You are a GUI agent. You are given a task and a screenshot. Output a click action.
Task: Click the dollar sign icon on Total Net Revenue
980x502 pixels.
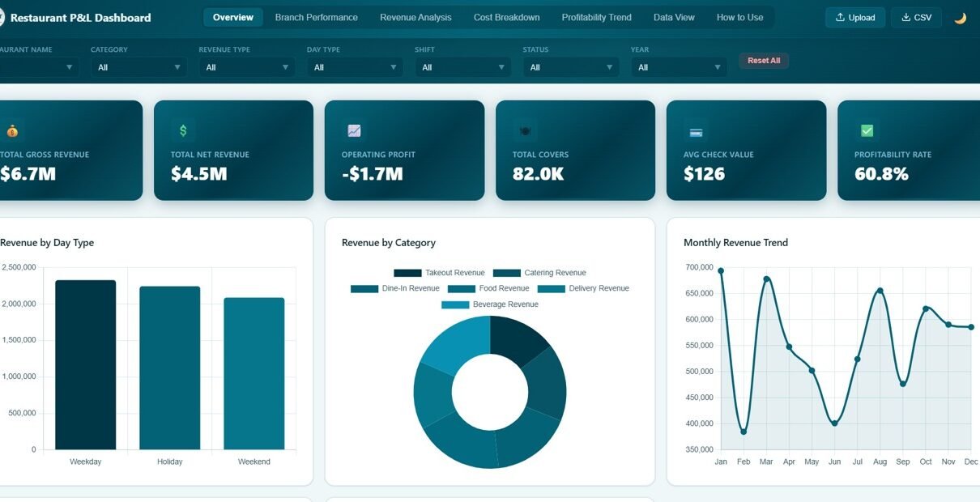[x=183, y=130]
